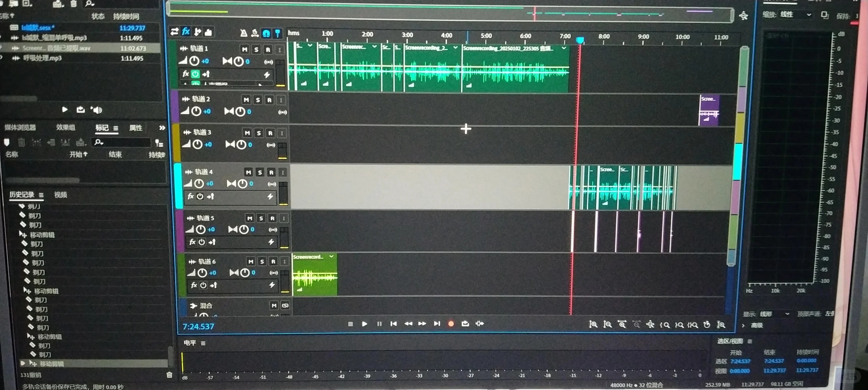Open clip menu arrow of Track 6 Screenrecord clip
Viewport: 868px width, 390px height.
tap(332, 256)
